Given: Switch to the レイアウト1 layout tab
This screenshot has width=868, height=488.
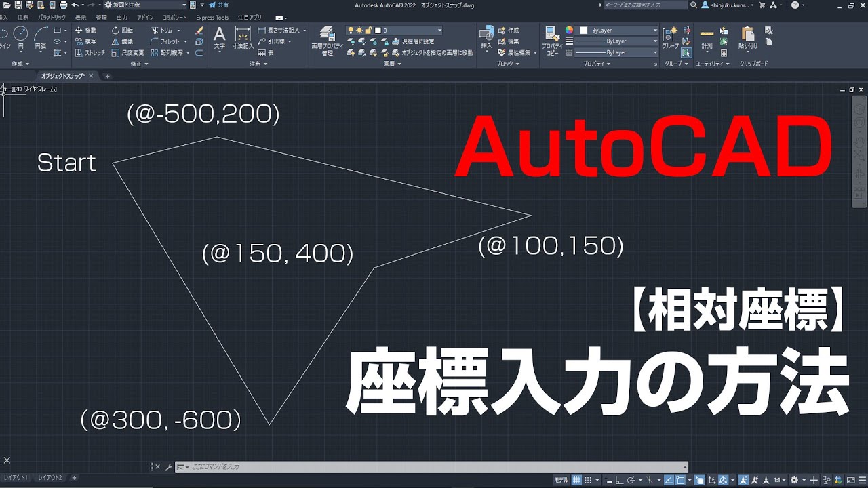Looking at the screenshot, I should pyautogui.click(x=16, y=478).
